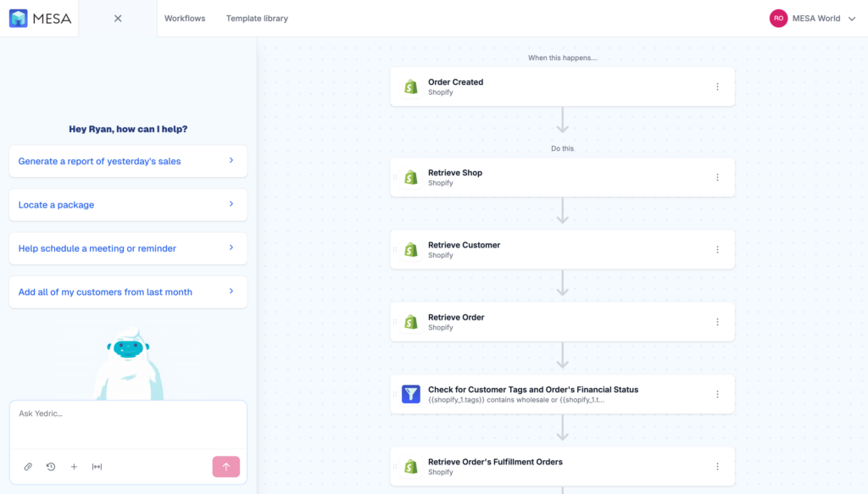Click the '{{shopify_1.tags}} contains wholesale' condition text

tap(516, 400)
